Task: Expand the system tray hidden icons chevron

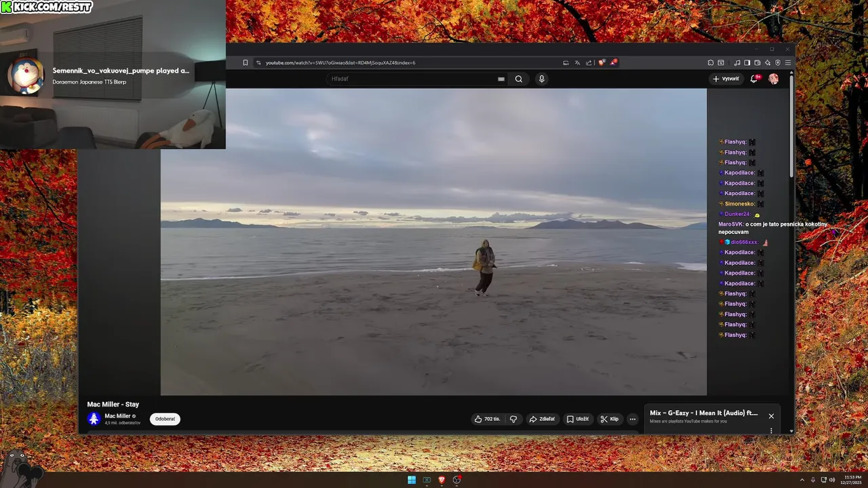Action: click(x=802, y=480)
